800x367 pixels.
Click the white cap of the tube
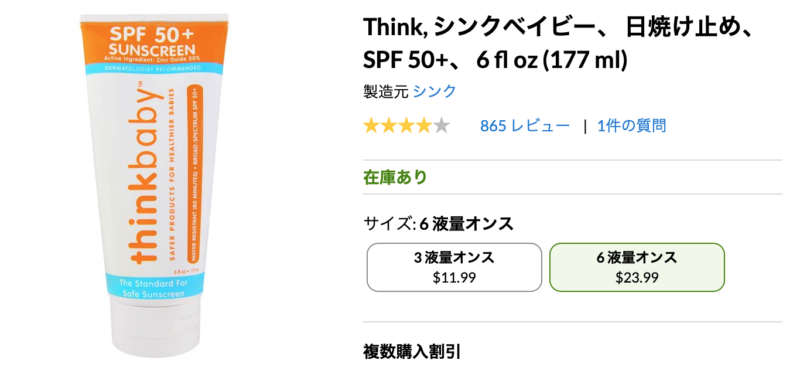(x=155, y=328)
